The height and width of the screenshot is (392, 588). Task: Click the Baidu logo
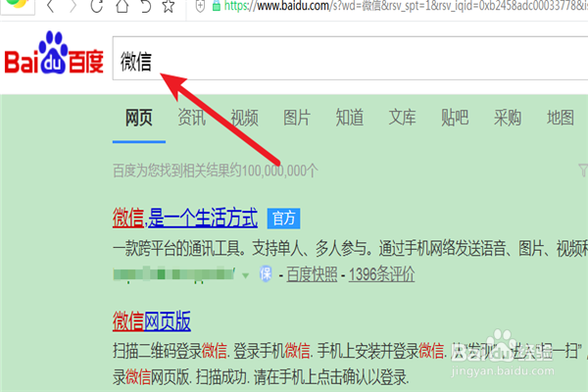click(x=54, y=53)
